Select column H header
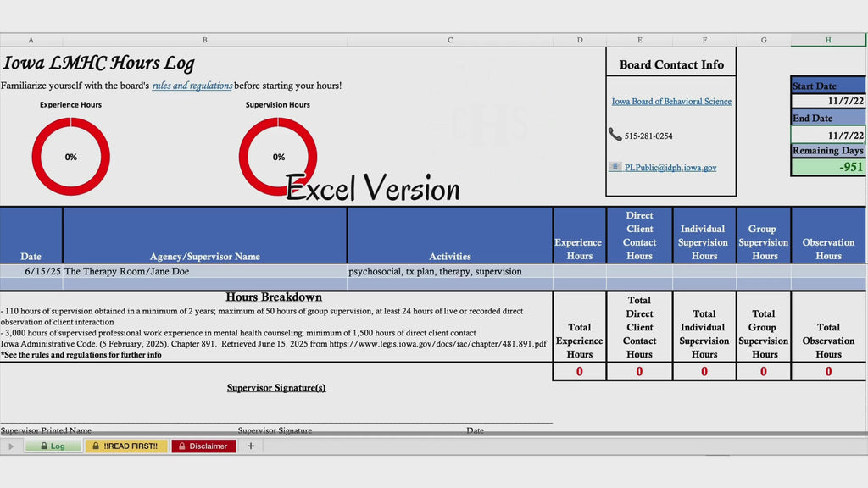868x488 pixels. 828,40
